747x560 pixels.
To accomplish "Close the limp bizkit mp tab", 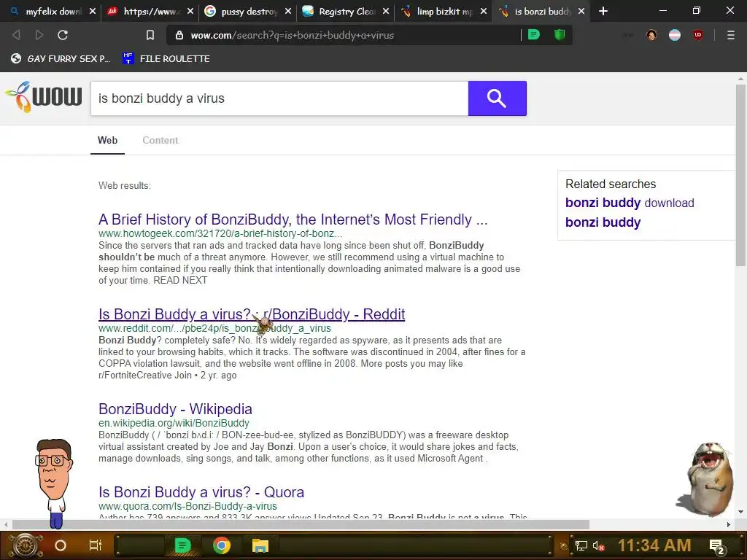I will pyautogui.click(x=484, y=11).
